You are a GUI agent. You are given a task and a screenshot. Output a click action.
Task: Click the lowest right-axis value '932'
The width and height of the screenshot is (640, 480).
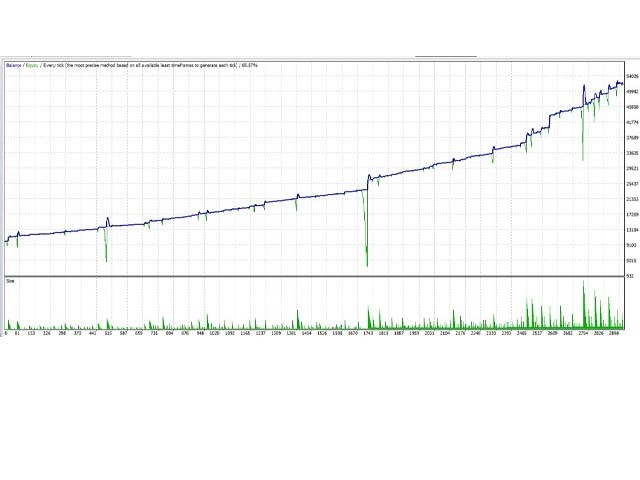click(630, 276)
